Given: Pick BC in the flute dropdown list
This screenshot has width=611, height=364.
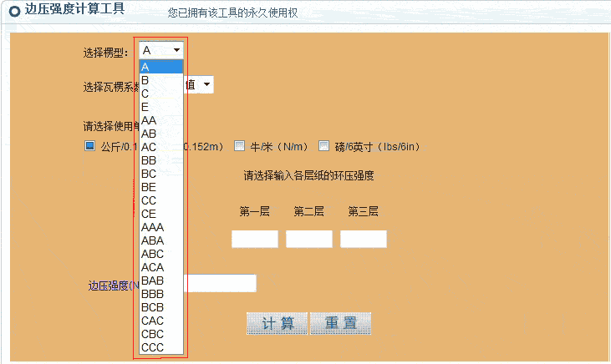Looking at the screenshot, I should 160,174.
